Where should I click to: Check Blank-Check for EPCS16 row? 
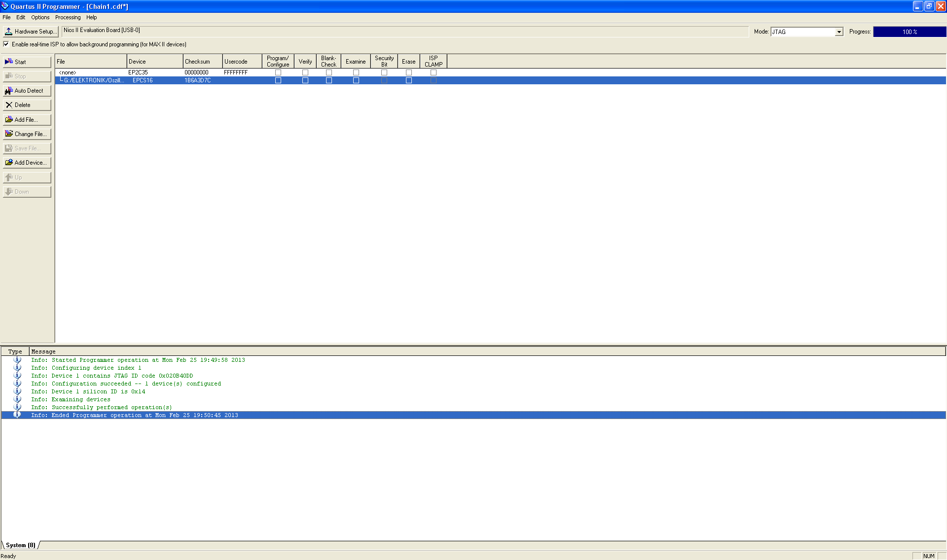[329, 80]
